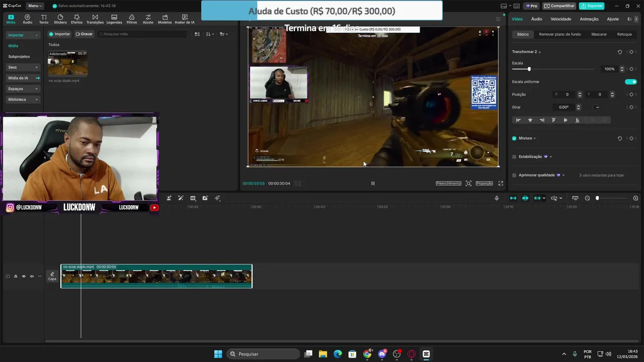644x362 pixels.
Task: Add keyframe for Girar
Action: [x=631, y=107]
